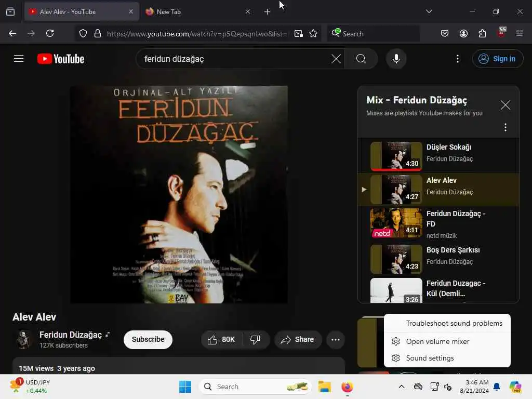Open the Firefox application menu
This screenshot has height=399, width=532.
coord(520,33)
